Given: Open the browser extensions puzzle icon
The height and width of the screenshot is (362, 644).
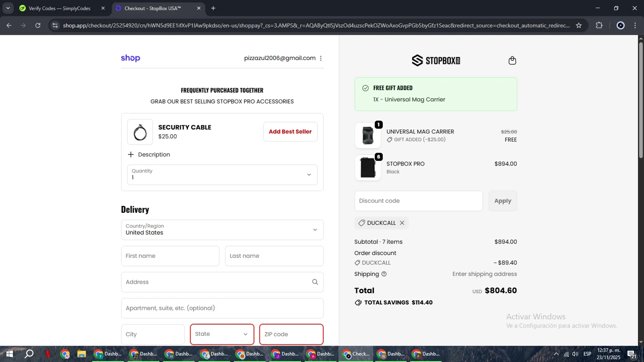Looking at the screenshot, I should click(x=599, y=26).
